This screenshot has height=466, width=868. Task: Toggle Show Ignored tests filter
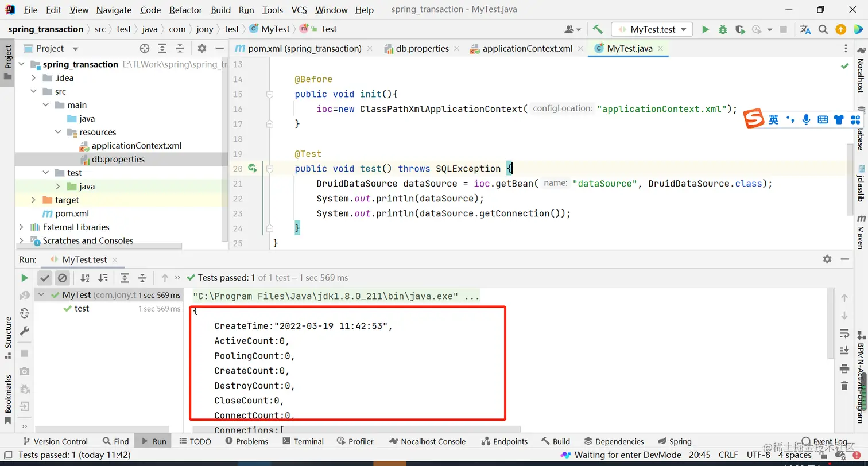coord(63,278)
